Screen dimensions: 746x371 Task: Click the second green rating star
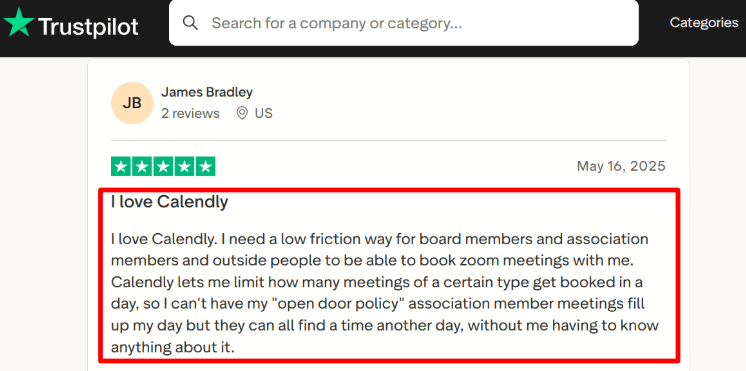point(142,166)
